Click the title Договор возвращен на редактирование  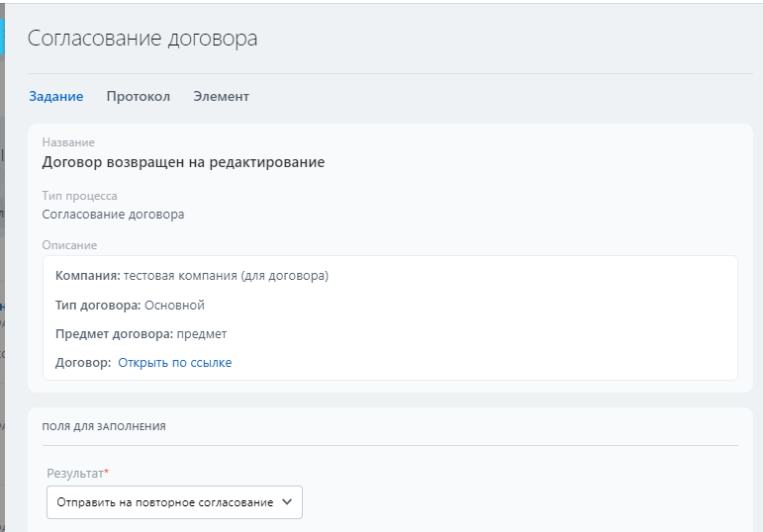click(183, 162)
